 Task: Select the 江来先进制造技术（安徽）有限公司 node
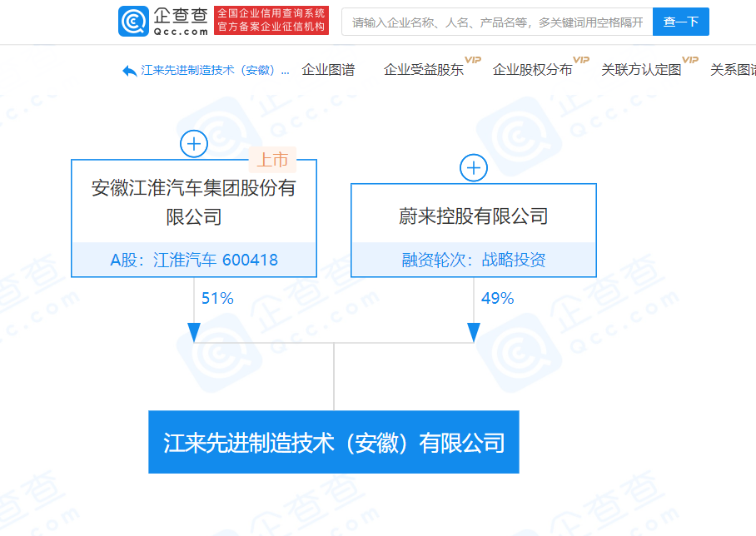(x=333, y=442)
